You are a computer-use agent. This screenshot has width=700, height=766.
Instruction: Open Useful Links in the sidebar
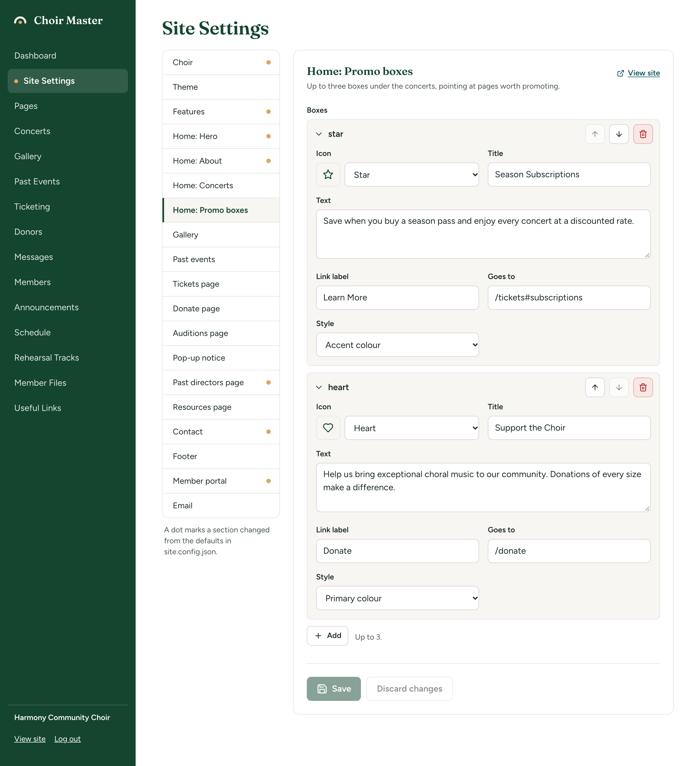click(x=68, y=408)
